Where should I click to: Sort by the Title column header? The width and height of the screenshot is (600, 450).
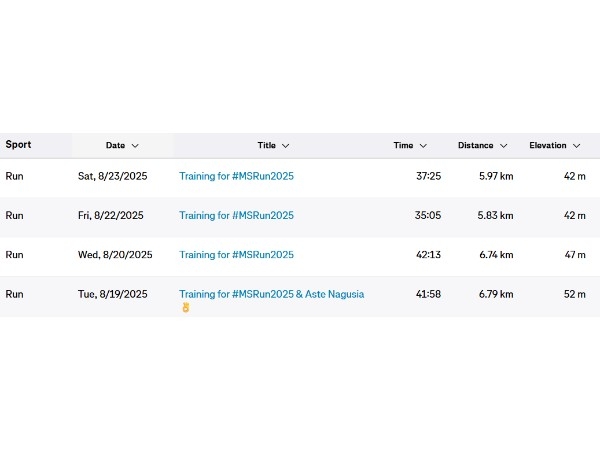coord(267,145)
